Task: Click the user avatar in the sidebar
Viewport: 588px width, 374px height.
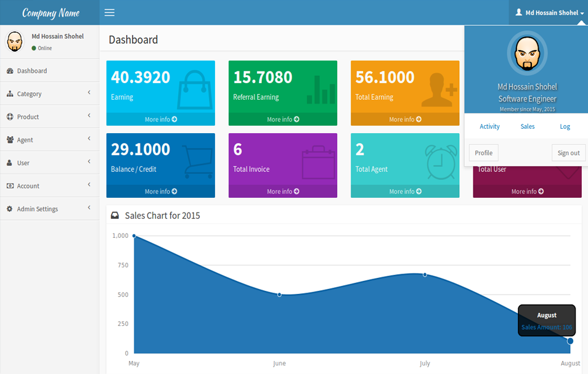Action: [x=15, y=42]
